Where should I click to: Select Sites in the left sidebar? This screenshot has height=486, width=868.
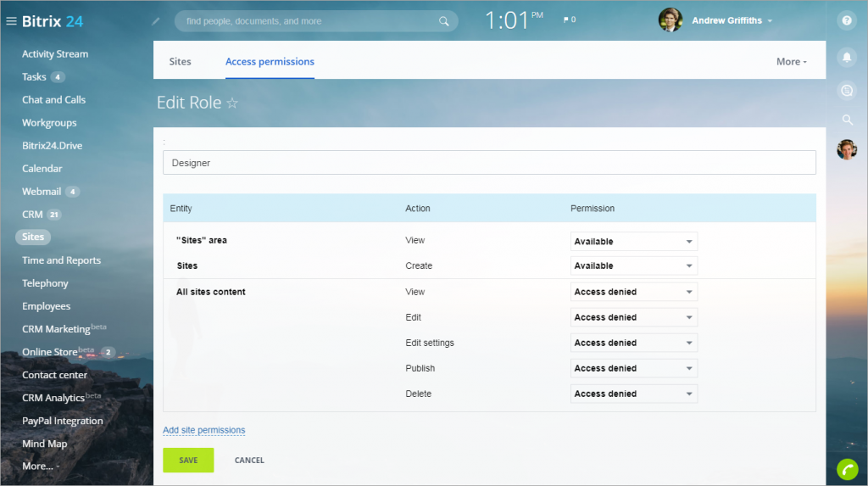pos(33,237)
